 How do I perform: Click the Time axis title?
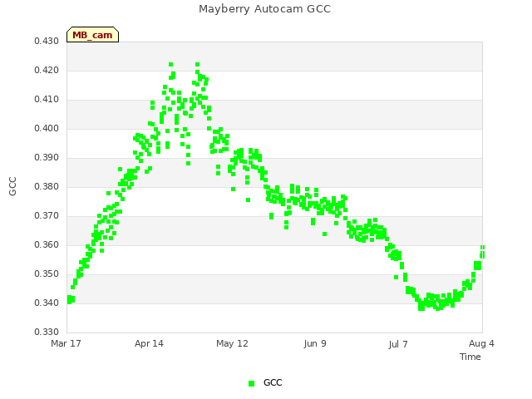tap(470, 357)
